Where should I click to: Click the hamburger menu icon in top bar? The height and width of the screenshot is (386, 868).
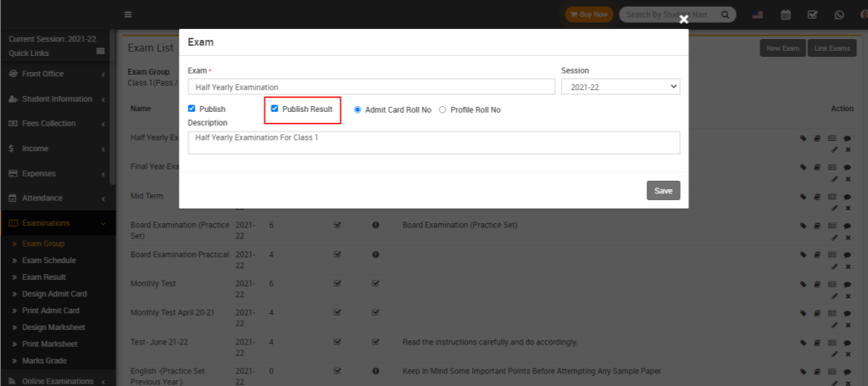pyautogui.click(x=128, y=14)
